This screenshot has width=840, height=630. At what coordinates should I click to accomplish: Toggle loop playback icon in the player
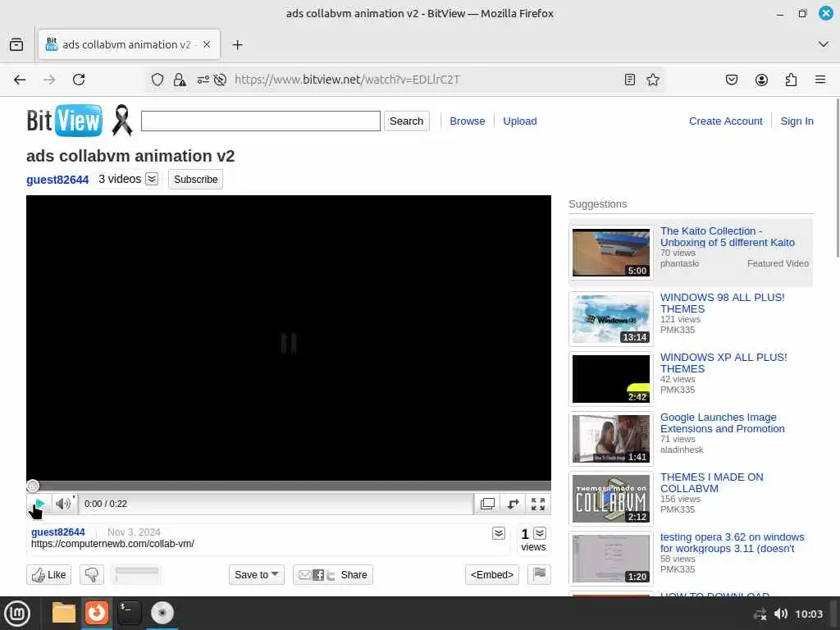pos(513,504)
